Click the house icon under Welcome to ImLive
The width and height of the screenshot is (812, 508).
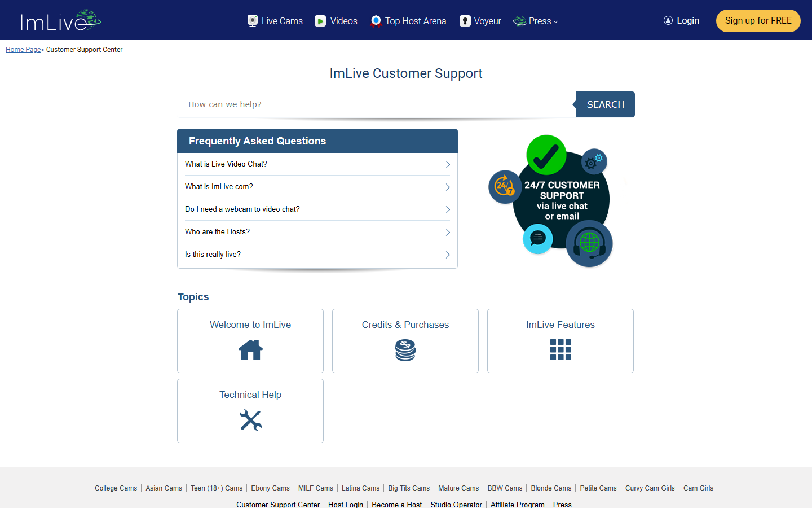[x=250, y=350]
